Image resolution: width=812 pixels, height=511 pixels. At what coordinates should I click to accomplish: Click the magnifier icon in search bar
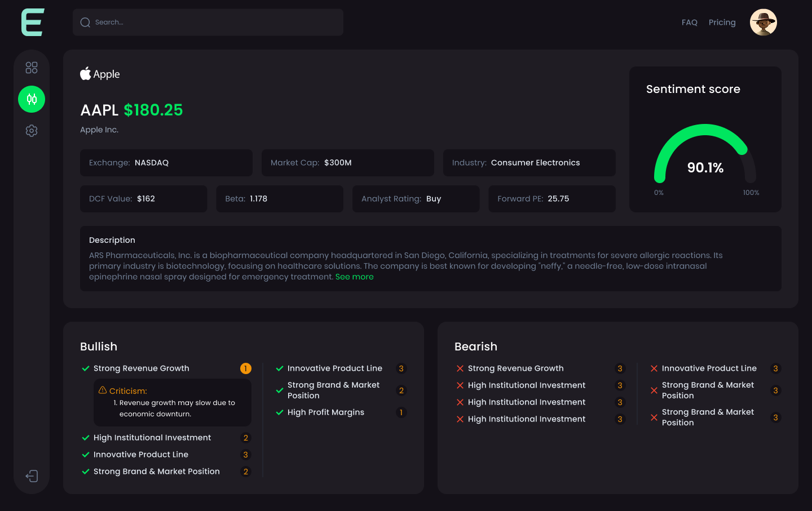85,22
